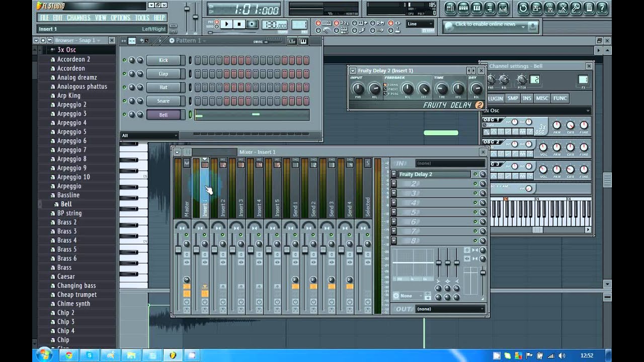Click the Insert 2 track volume fader

click(x=214, y=249)
